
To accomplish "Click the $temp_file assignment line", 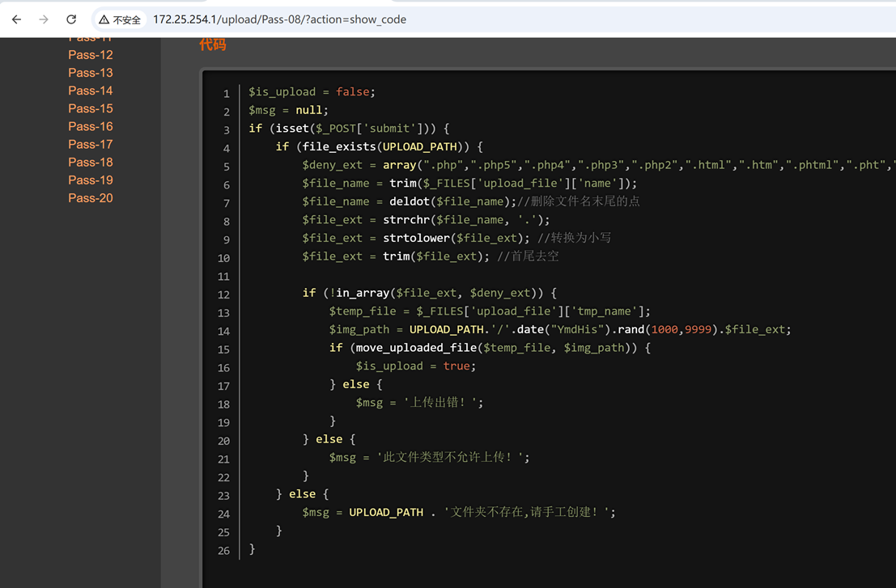I will click(x=490, y=311).
